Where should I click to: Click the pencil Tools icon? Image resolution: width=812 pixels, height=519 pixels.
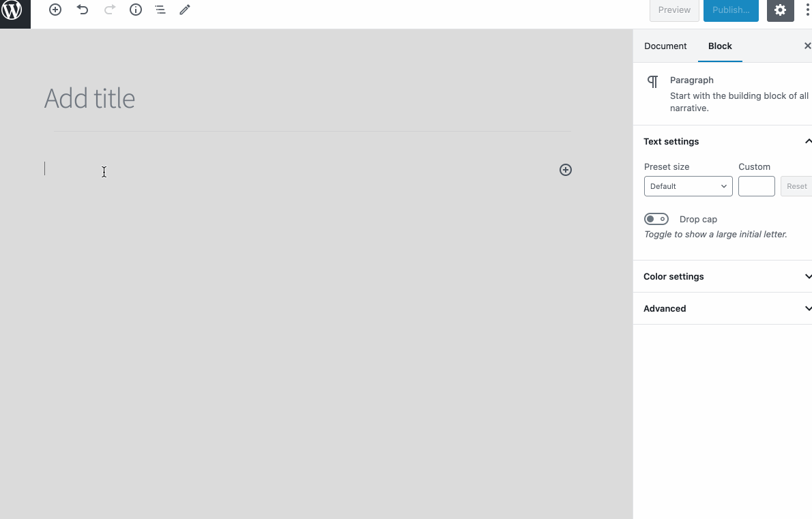pyautogui.click(x=185, y=10)
